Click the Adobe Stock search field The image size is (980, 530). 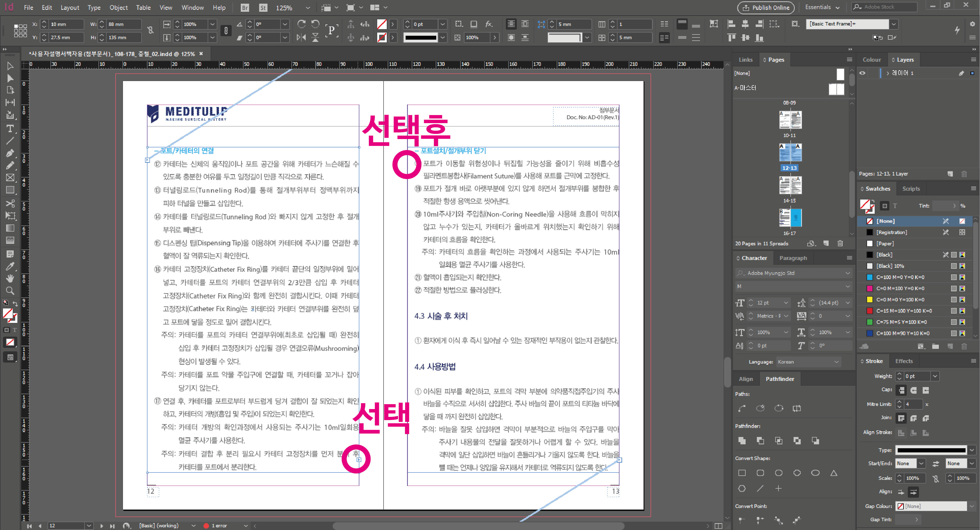pyautogui.click(x=884, y=7)
